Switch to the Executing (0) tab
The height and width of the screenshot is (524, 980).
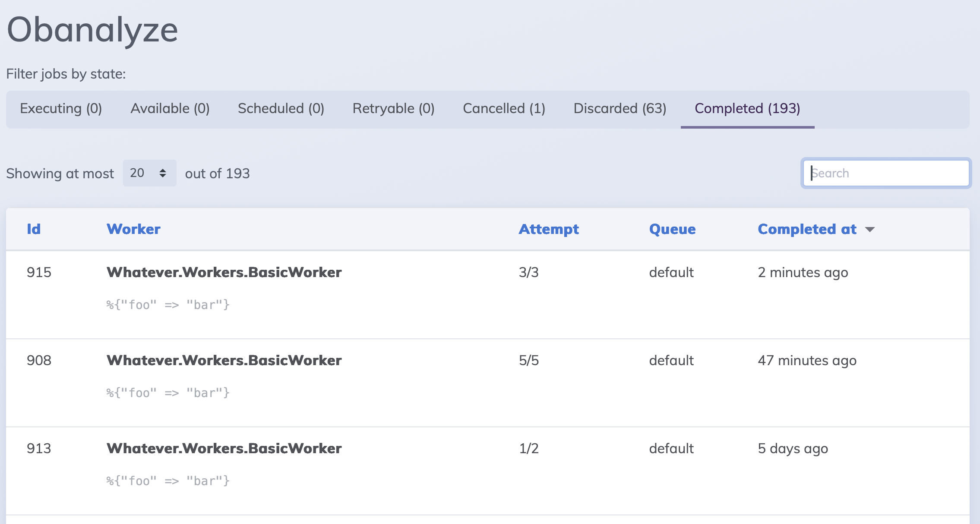[x=61, y=108]
